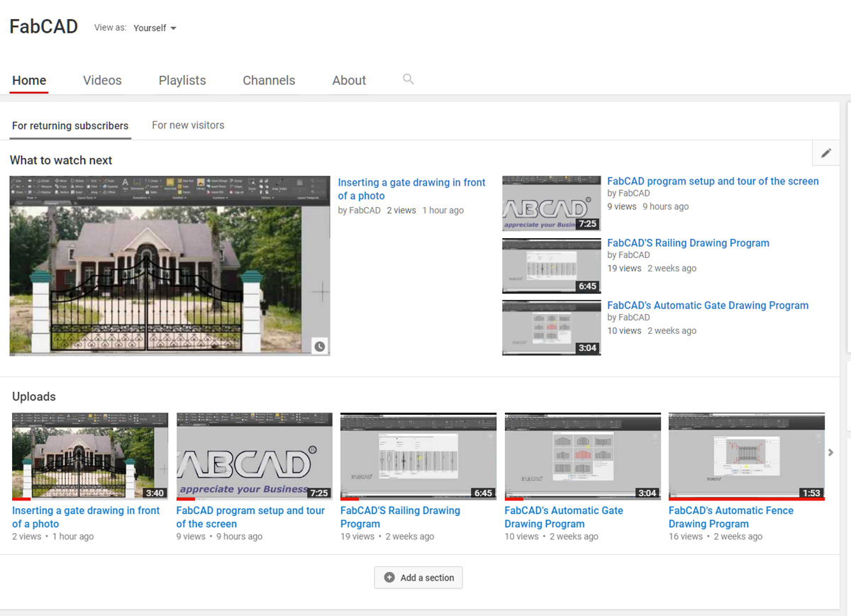The width and height of the screenshot is (851, 616).
Task: Click the Uploads section heading
Action: pos(34,397)
